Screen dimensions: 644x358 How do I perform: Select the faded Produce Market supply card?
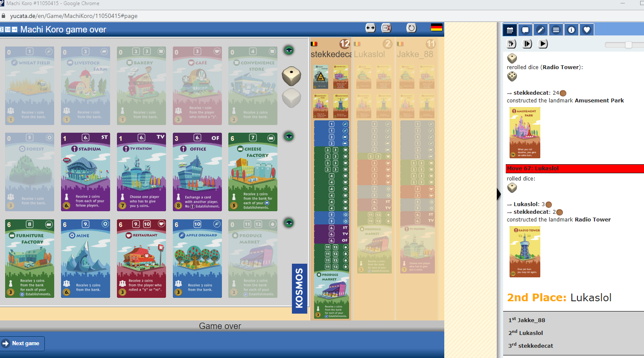coord(253,259)
